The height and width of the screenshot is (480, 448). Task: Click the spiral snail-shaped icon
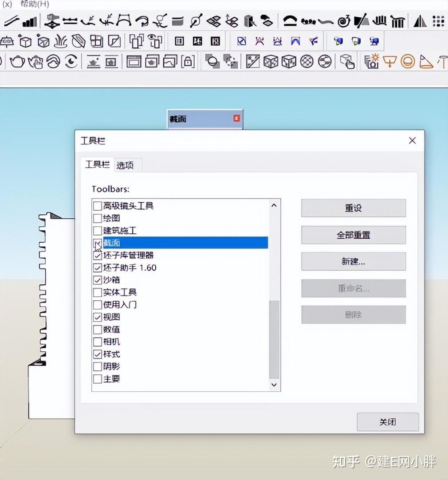point(344,21)
